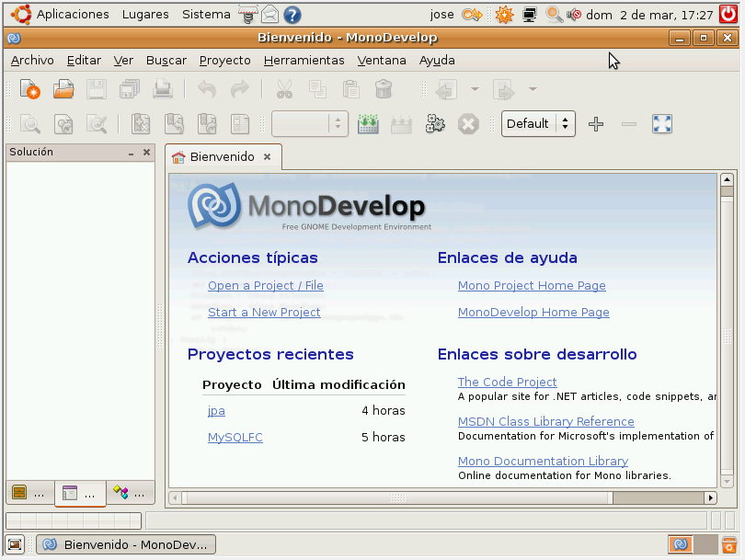Undo the last action
This screenshot has height=560, width=745.
coord(207,89)
